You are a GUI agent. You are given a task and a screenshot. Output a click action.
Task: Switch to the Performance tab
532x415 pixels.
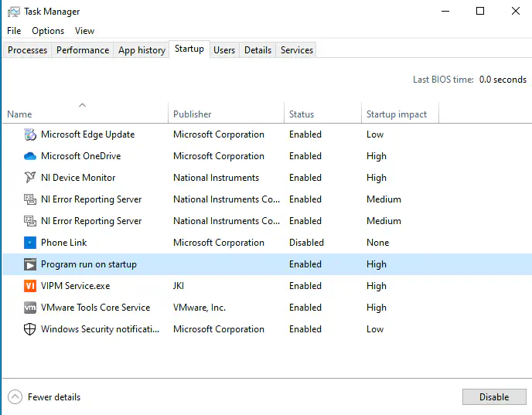(x=83, y=50)
